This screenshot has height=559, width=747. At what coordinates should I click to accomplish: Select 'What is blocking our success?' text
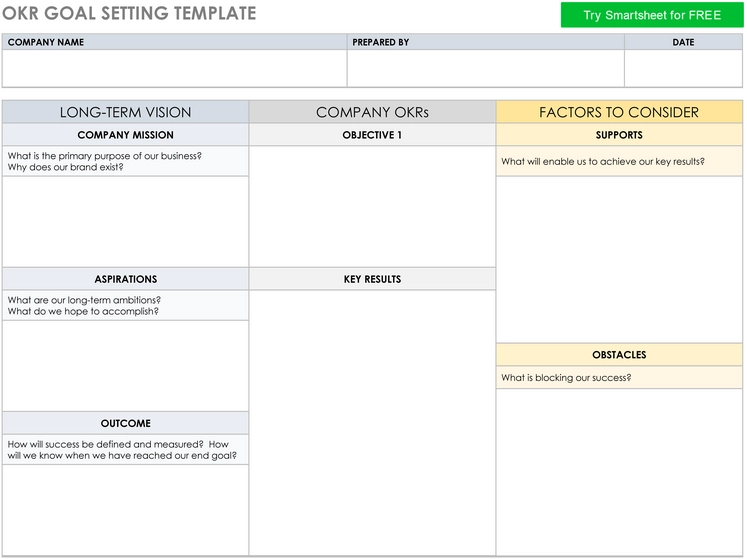566,377
